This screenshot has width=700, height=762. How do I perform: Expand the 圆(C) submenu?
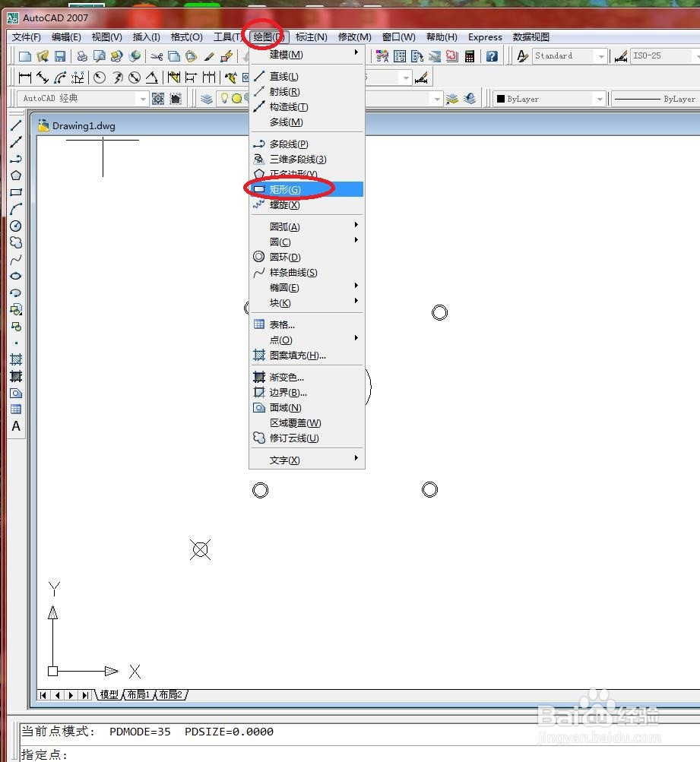point(307,242)
